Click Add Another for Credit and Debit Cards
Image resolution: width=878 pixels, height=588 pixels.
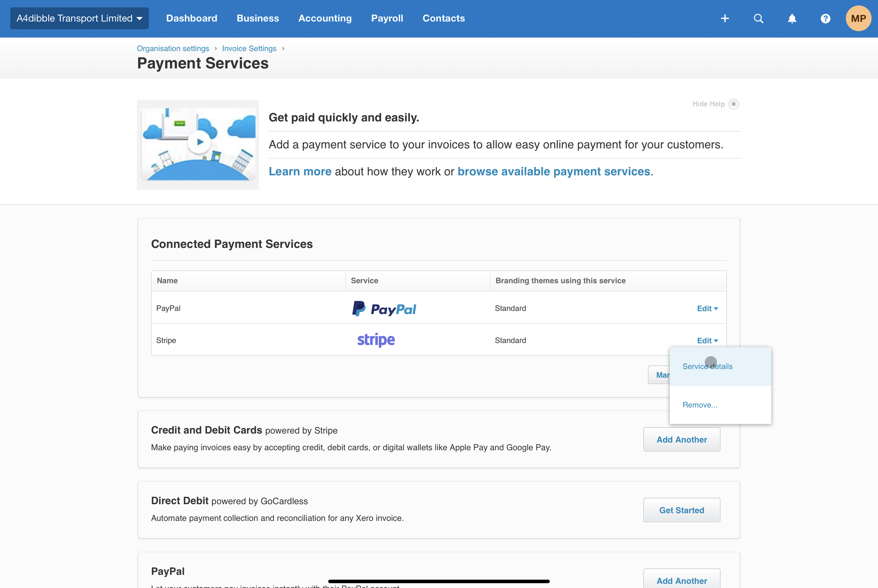682,440
